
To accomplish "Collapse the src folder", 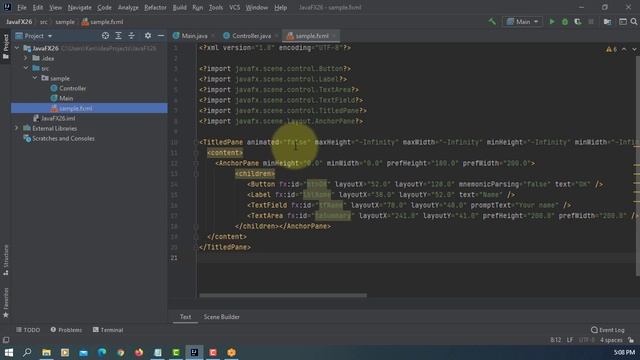I will (26, 68).
